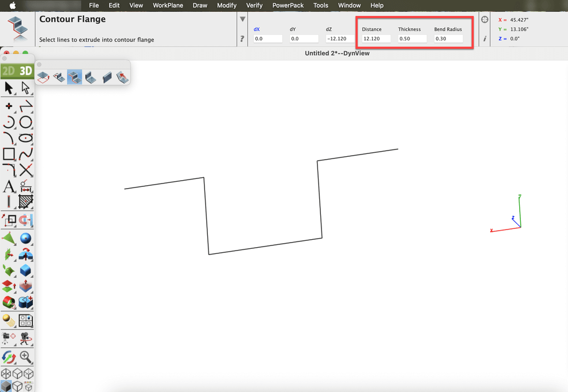Viewport: 568px width, 392px height.
Task: Switch to 2D mode
Action: pos(9,70)
